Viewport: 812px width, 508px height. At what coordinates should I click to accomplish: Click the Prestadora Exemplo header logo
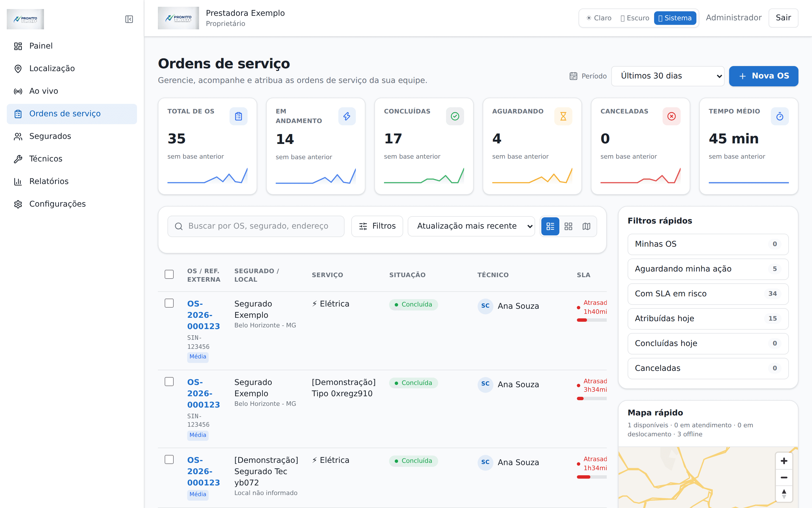178,18
